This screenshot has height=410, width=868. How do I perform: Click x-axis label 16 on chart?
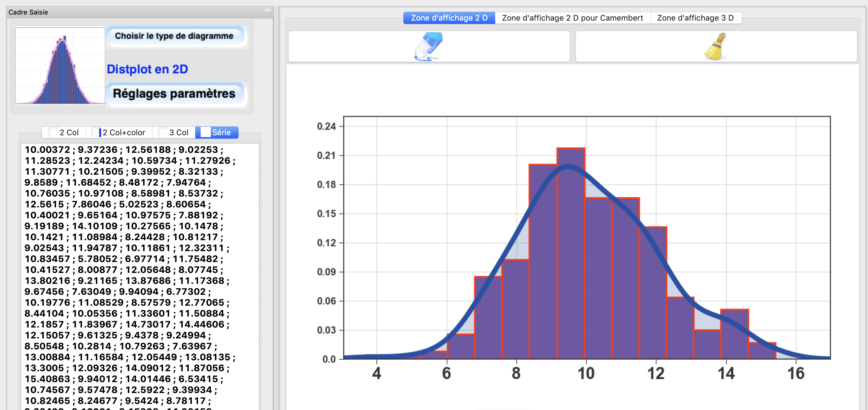tap(796, 374)
